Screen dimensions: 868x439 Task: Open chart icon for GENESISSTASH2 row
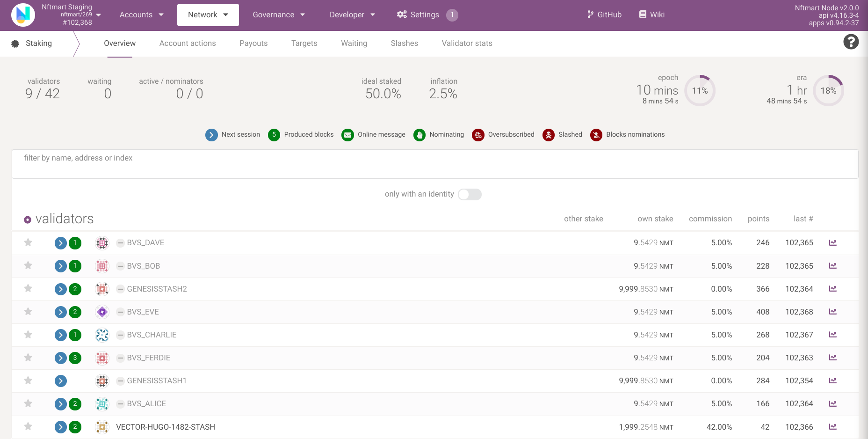click(833, 289)
